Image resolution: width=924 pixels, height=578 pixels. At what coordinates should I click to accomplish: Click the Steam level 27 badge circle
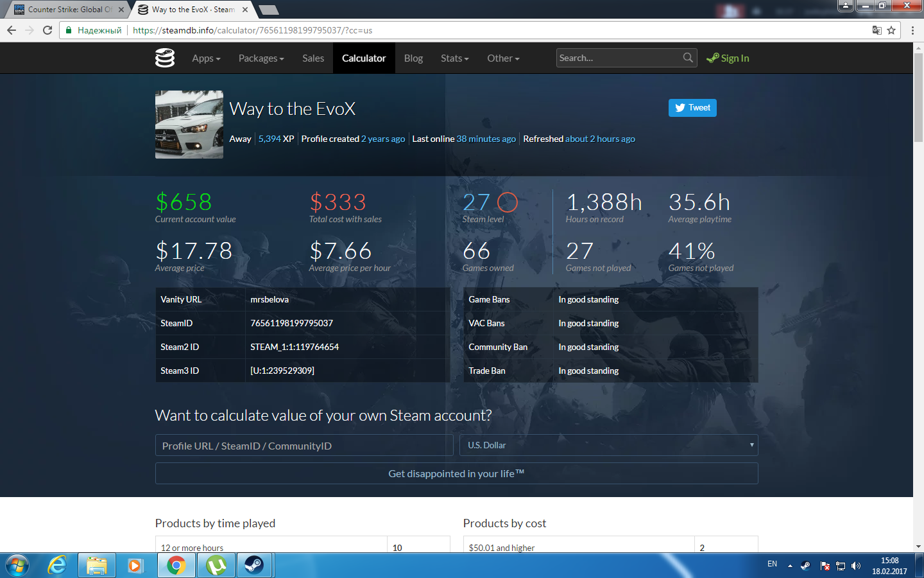coord(507,202)
